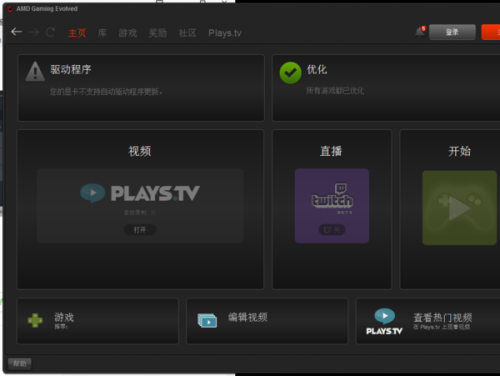Image resolution: width=500 pixels, height=376 pixels.
Task: Click the 登录 login button
Action: coord(452,32)
